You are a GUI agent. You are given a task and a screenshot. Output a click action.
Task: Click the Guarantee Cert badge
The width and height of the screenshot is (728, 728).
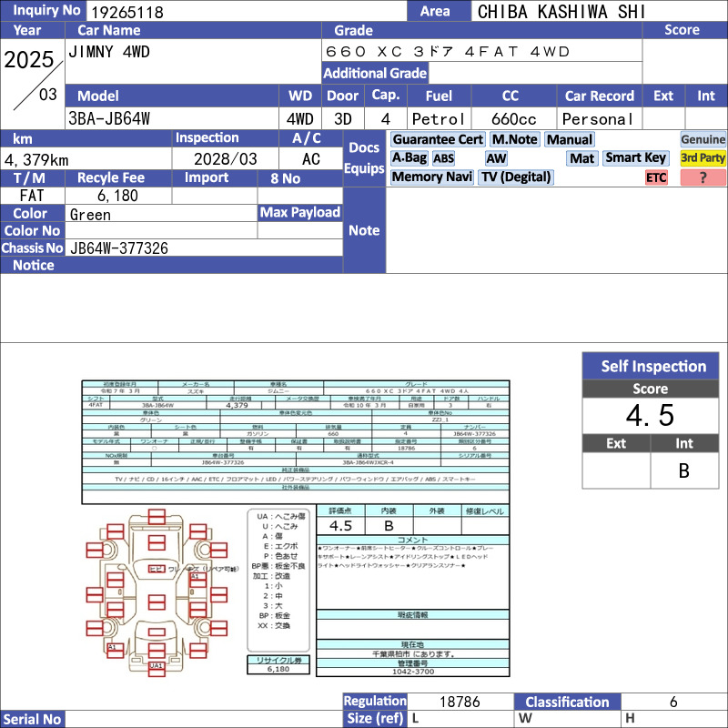tap(438, 139)
